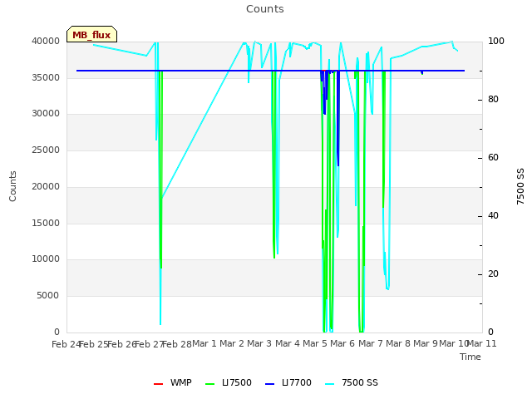The image size is (532, 399).
Task: Toggle the LI7700 legend entry
Action: pos(288,383)
